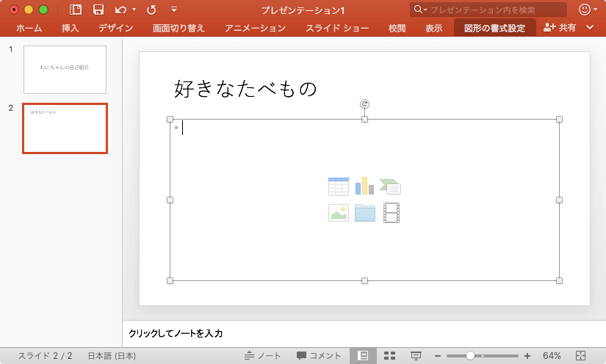The height and width of the screenshot is (364, 606).
Task: Click the スライド 2 / 2 status text
Action: tap(46, 356)
